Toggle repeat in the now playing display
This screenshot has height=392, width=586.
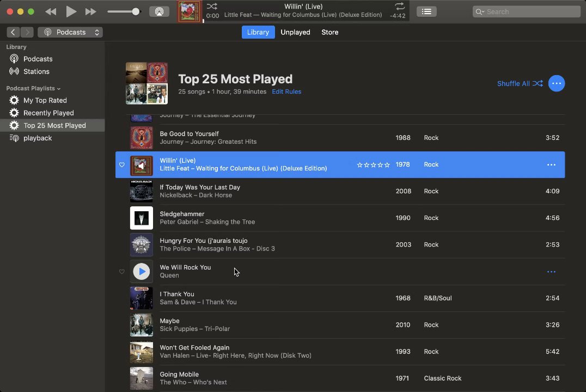tap(400, 6)
